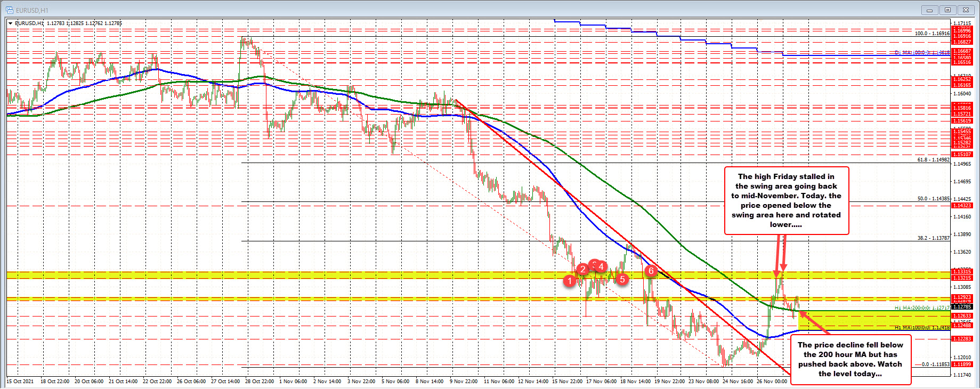This screenshot has width=980, height=389.
Task: Click the red price tag 1.13315
Action: click(x=962, y=272)
